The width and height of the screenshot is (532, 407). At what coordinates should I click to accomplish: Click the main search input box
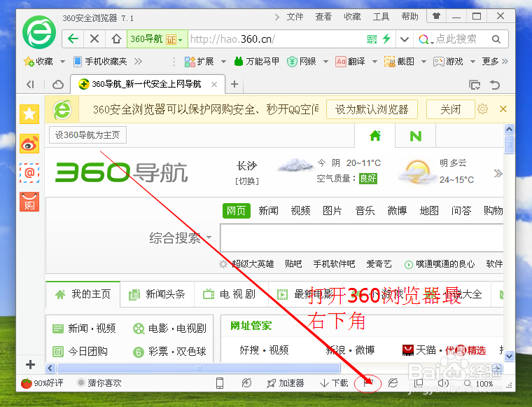coord(362,237)
